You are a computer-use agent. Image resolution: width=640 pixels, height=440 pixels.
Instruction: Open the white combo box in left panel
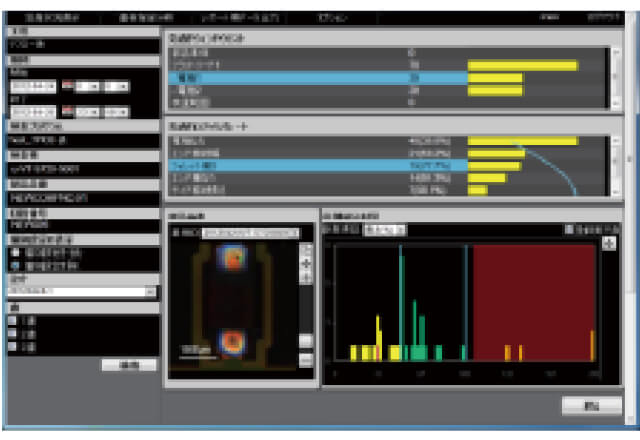coord(82,291)
